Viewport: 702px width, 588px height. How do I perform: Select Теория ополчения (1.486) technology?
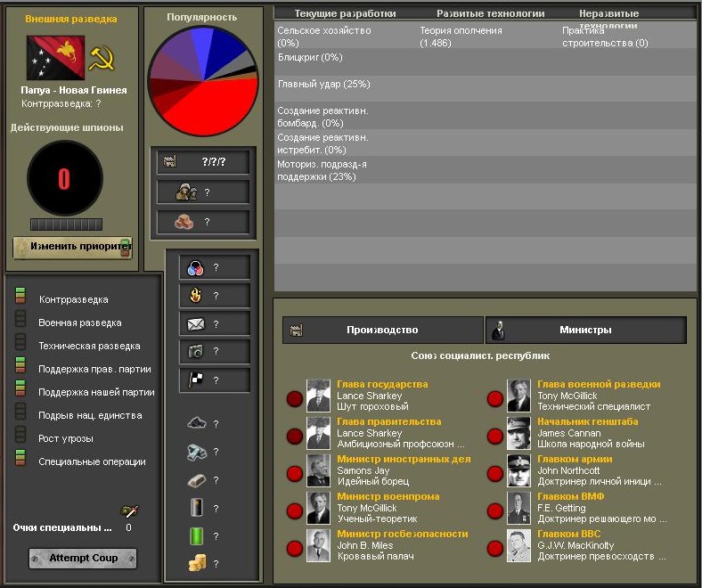[461, 37]
